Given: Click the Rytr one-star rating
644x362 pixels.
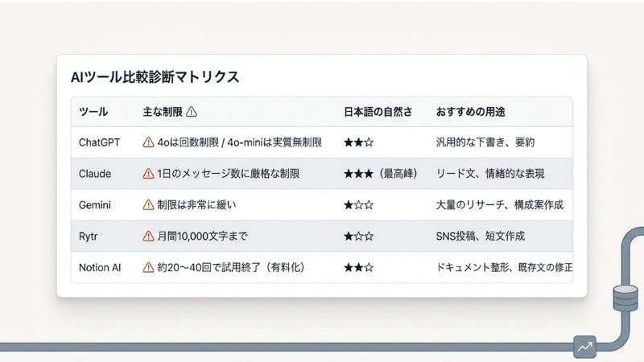Looking at the screenshot, I should pos(359,236).
